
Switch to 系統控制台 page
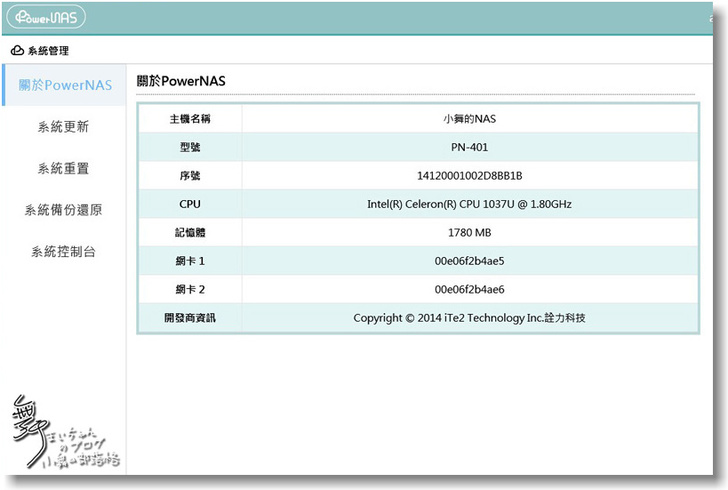coord(63,251)
